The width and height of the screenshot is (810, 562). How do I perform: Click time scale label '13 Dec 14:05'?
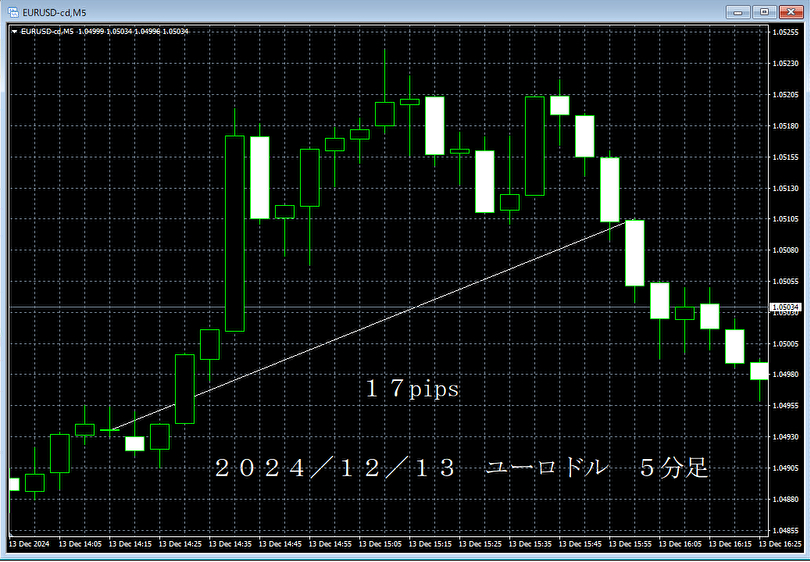(80, 544)
